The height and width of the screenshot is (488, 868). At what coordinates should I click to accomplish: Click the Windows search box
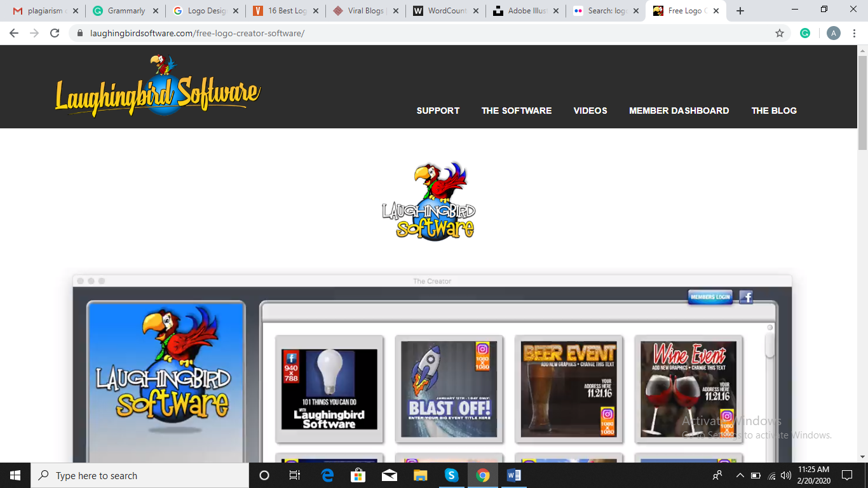tap(140, 475)
